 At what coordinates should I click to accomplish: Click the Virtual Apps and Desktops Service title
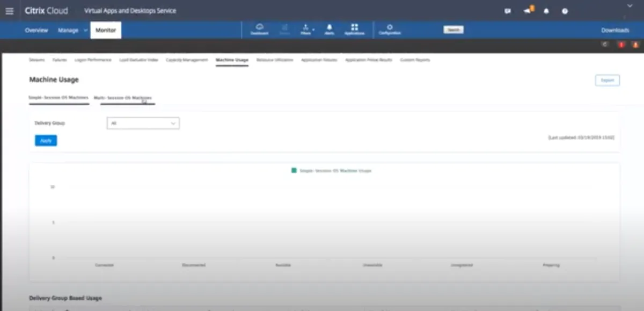pos(130,11)
